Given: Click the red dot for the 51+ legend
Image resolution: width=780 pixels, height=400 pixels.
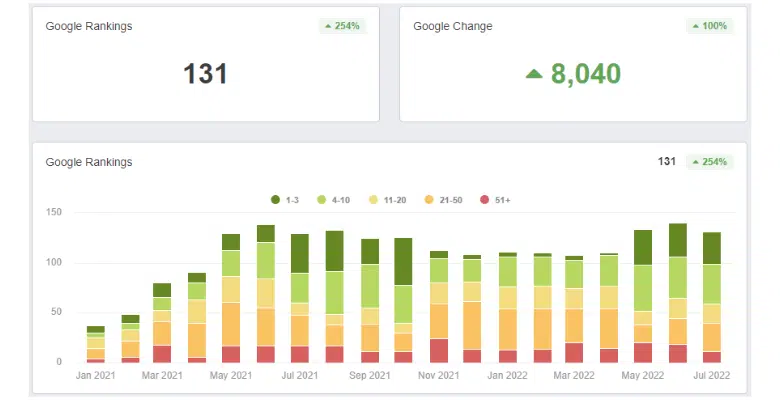Looking at the screenshot, I should click(486, 200).
